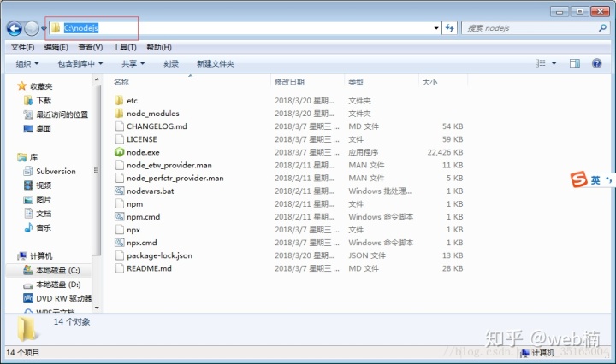The image size is (616, 364).
Task: Select the CHANGELOG.md file
Action: point(157,126)
